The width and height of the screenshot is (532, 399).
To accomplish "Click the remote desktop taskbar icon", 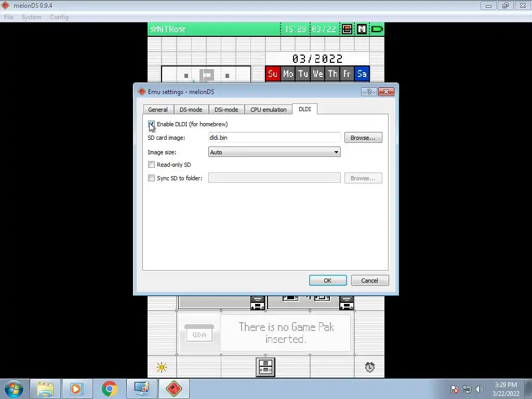I will tap(141, 389).
